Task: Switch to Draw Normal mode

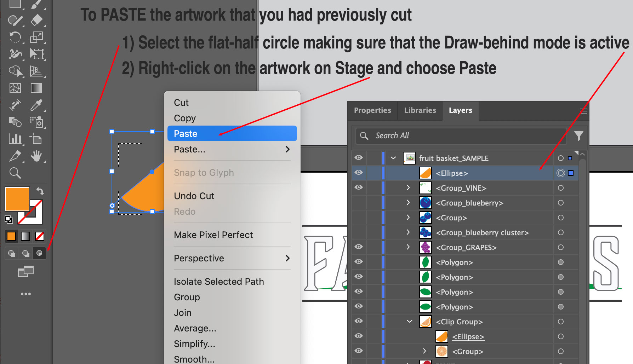Action: tap(12, 253)
